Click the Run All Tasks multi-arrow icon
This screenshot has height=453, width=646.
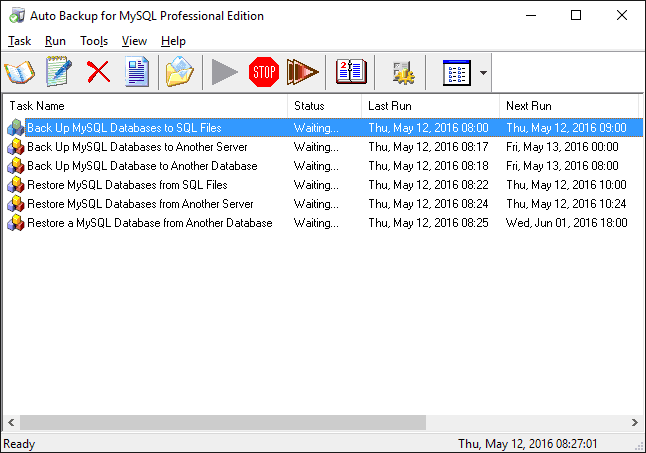tap(302, 72)
